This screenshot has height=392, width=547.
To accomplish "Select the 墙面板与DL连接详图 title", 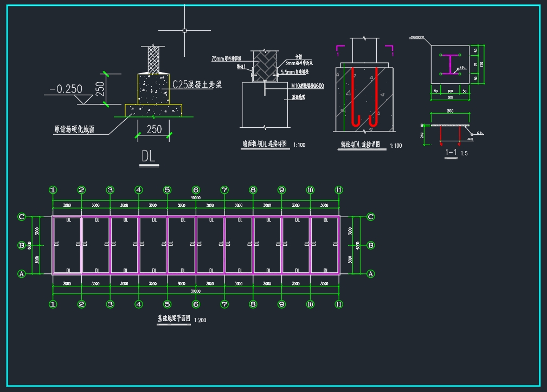I will click(x=265, y=144).
